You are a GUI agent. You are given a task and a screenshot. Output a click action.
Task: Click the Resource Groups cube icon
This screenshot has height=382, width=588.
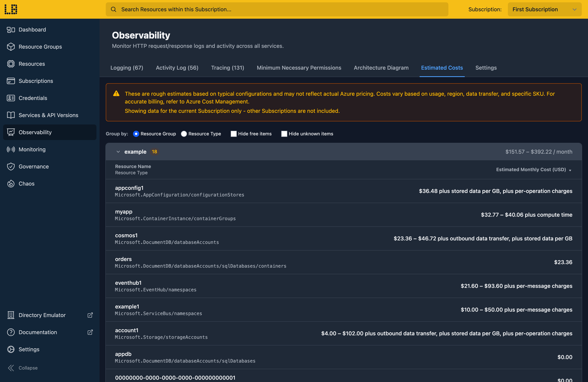(11, 47)
